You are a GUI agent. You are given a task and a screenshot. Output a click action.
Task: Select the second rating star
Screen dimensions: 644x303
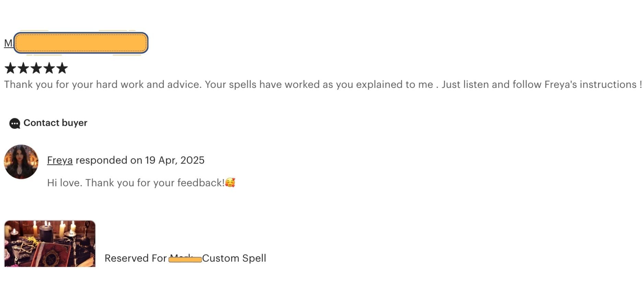(x=23, y=68)
